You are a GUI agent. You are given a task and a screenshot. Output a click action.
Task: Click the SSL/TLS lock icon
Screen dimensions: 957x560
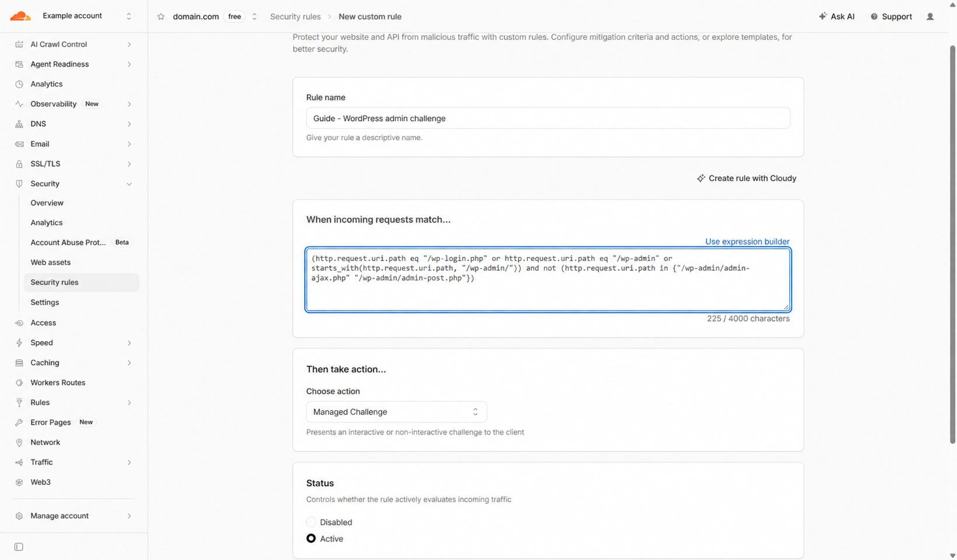(19, 164)
